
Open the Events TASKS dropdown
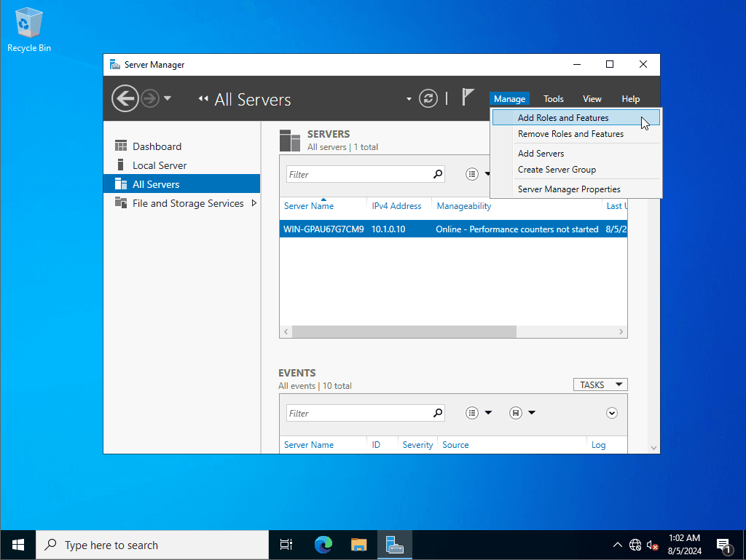coord(600,384)
